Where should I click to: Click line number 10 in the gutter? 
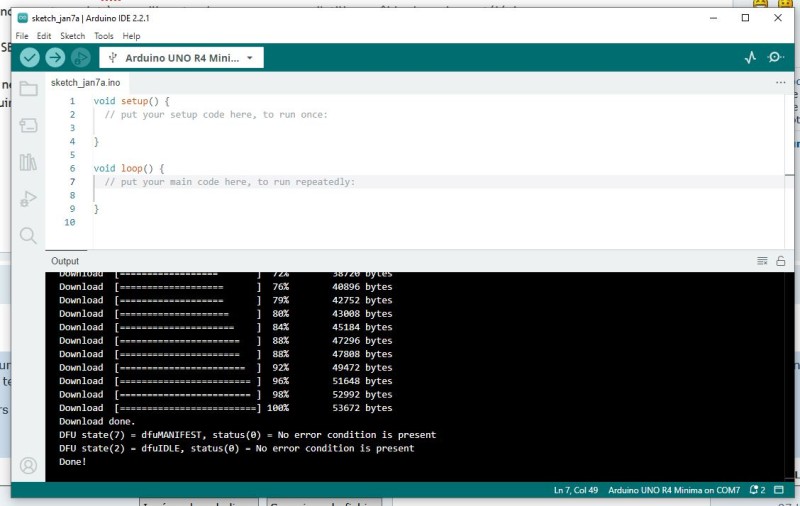click(x=70, y=222)
